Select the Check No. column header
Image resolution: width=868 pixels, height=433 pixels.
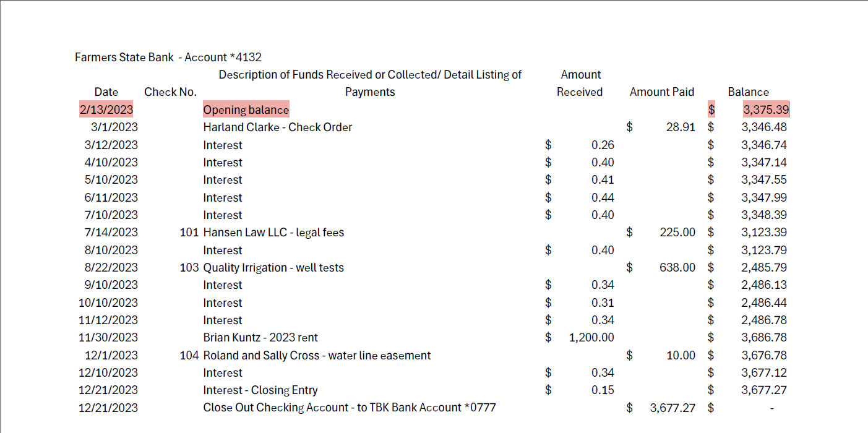[171, 92]
